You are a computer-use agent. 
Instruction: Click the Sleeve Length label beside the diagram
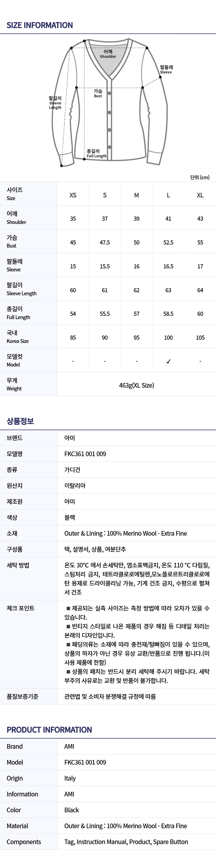click(55, 103)
